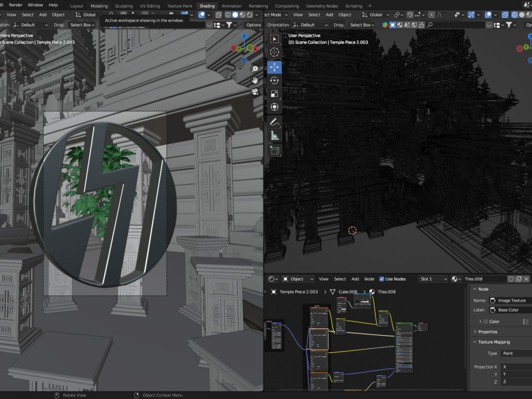The image size is (532, 399).
Task: Click the Label field showing Base Color
Action: click(x=513, y=310)
